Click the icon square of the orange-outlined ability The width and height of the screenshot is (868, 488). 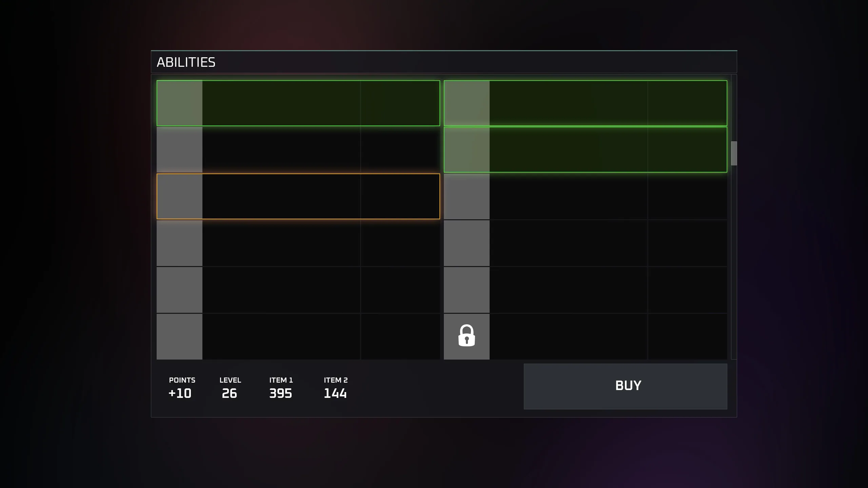pyautogui.click(x=179, y=197)
